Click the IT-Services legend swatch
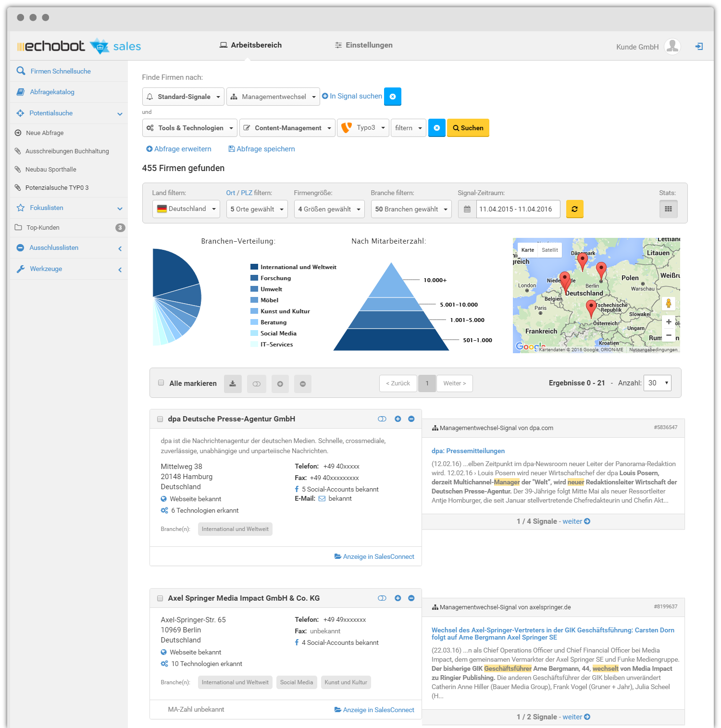This screenshot has height=728, width=721. (254, 344)
